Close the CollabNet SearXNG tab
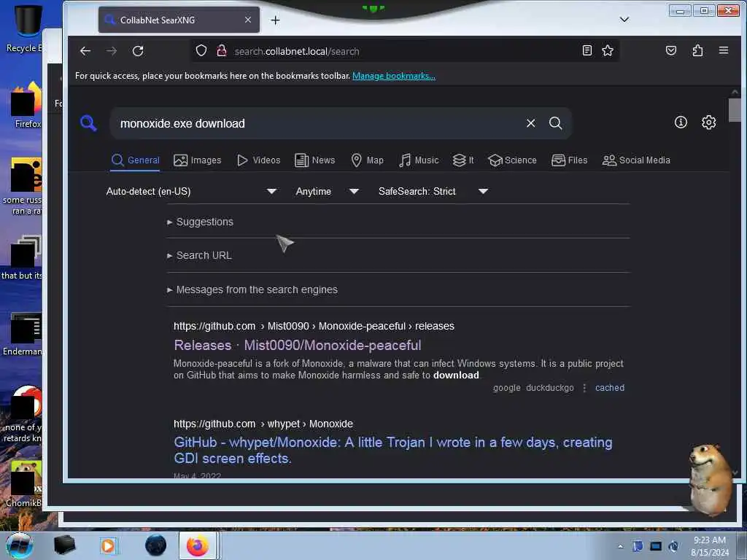 tap(248, 20)
